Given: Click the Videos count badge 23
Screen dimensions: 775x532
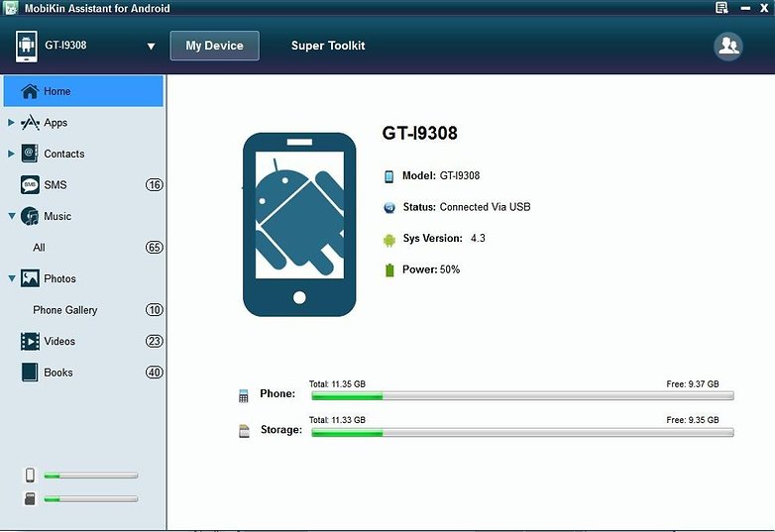Looking at the screenshot, I should point(154,341).
